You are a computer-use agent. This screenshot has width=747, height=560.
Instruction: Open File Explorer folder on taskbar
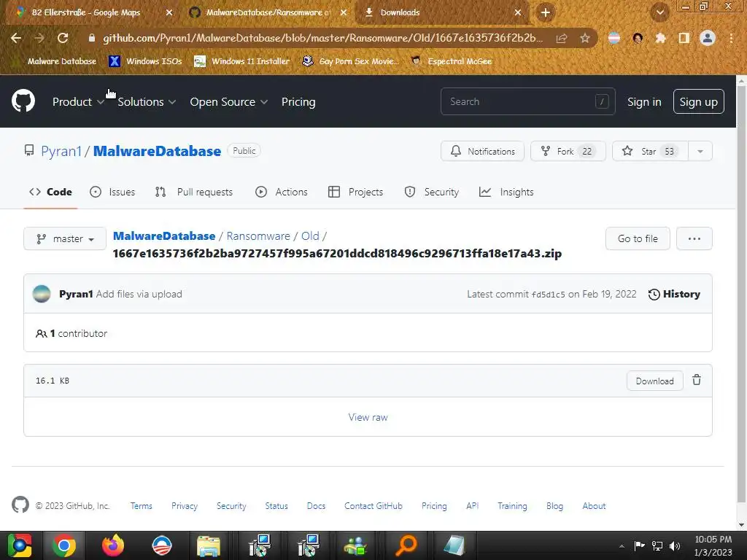coord(209,545)
